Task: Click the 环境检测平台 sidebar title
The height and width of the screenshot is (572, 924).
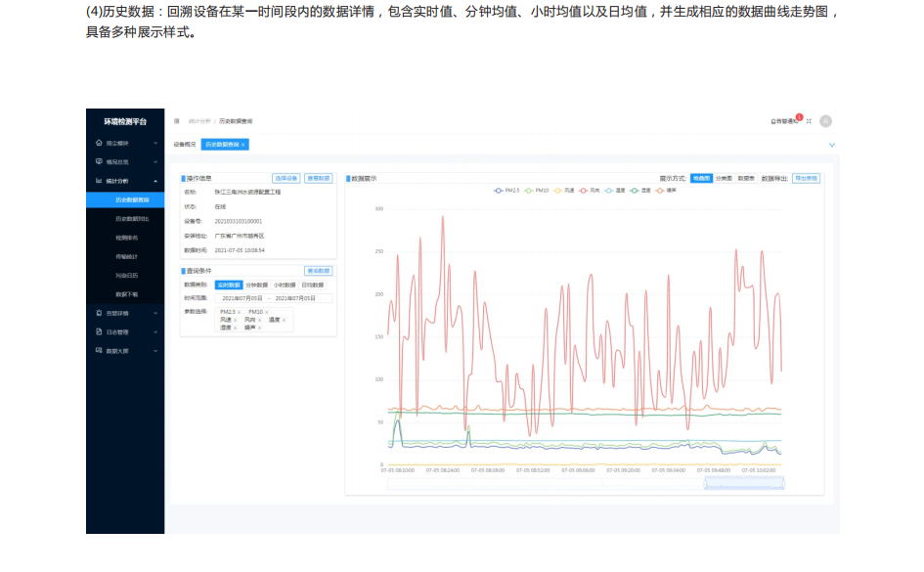Action: pos(125,121)
